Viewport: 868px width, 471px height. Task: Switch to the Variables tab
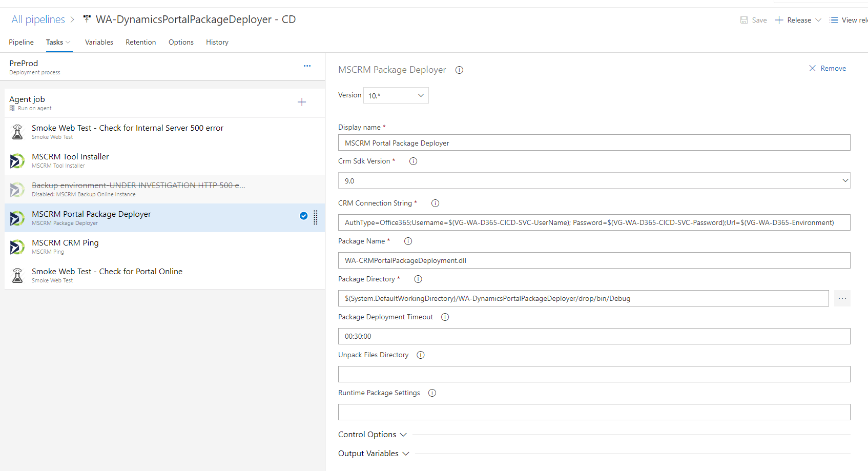(x=99, y=42)
